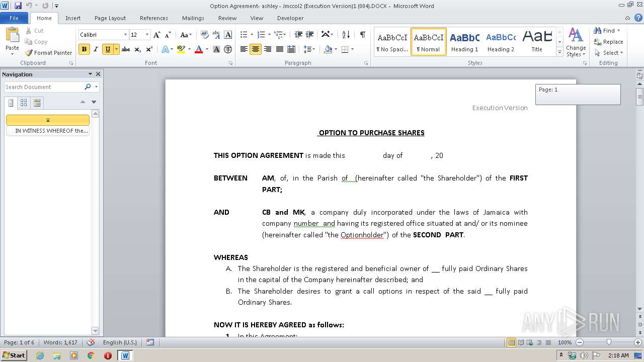Image resolution: width=644 pixels, height=362 pixels.
Task: Switch to the Page Layout tab
Action: pyautogui.click(x=110, y=18)
